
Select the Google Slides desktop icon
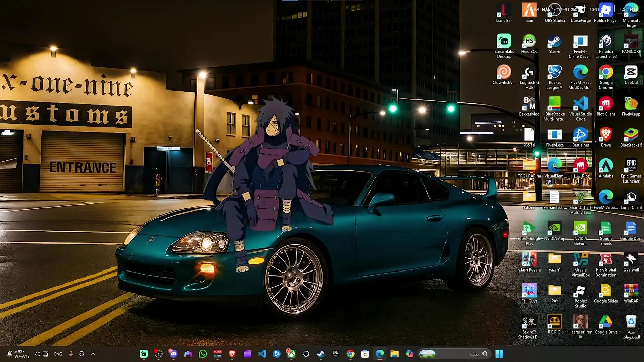[x=606, y=294]
